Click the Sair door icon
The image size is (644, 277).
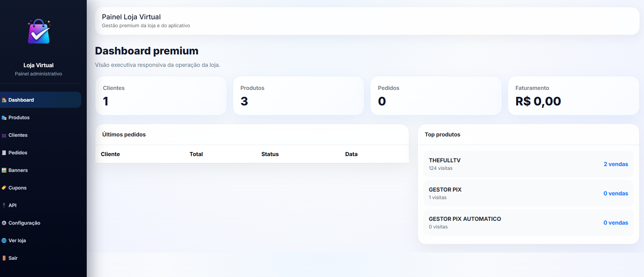tap(4, 258)
